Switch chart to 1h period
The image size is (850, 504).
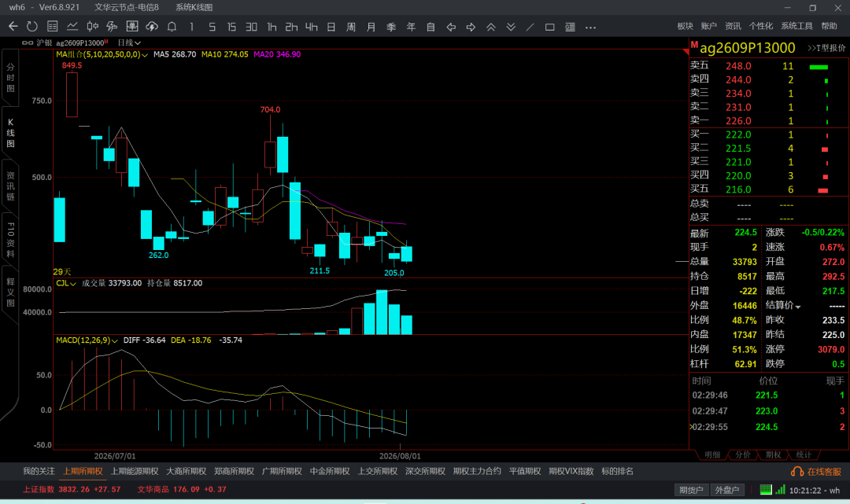(x=272, y=27)
